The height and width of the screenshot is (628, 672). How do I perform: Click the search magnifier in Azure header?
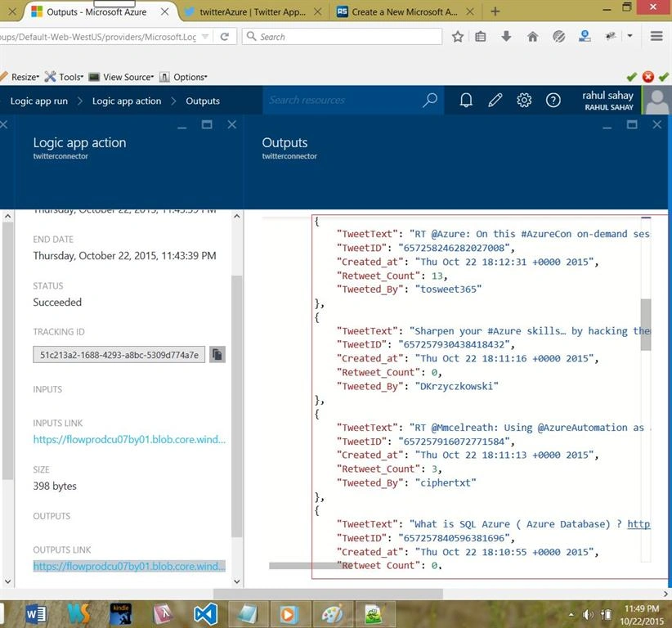click(430, 101)
